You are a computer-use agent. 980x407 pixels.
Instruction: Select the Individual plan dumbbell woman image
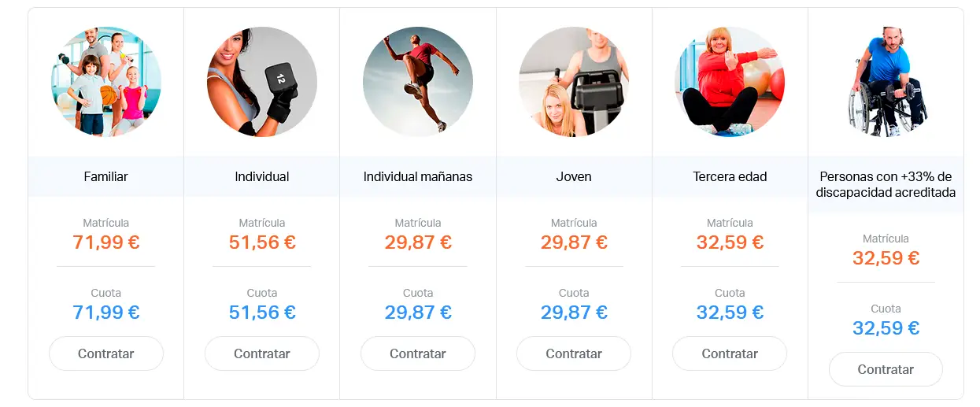pyautogui.click(x=262, y=82)
